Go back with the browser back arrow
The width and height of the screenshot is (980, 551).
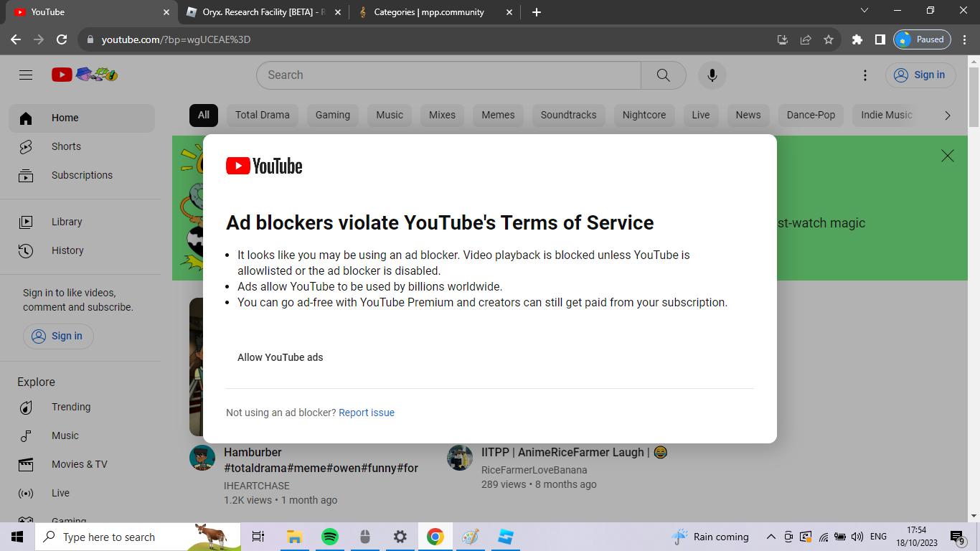tap(16, 39)
